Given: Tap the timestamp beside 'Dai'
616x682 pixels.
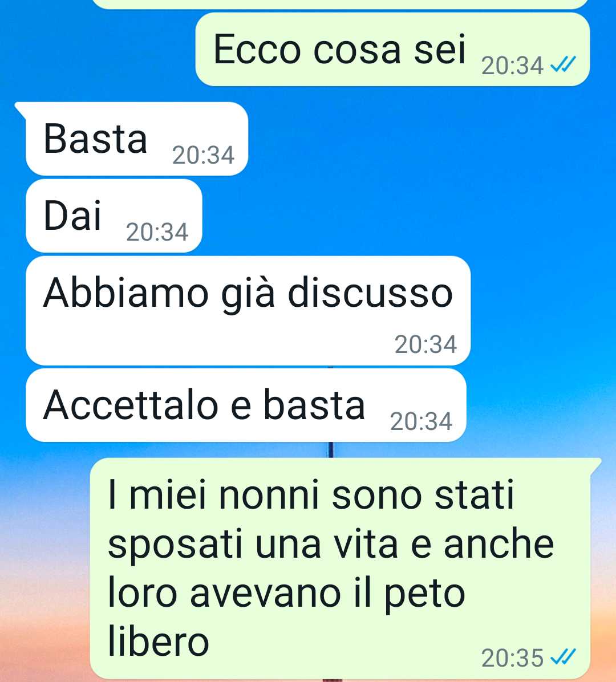Looking at the screenshot, I should point(157,232).
